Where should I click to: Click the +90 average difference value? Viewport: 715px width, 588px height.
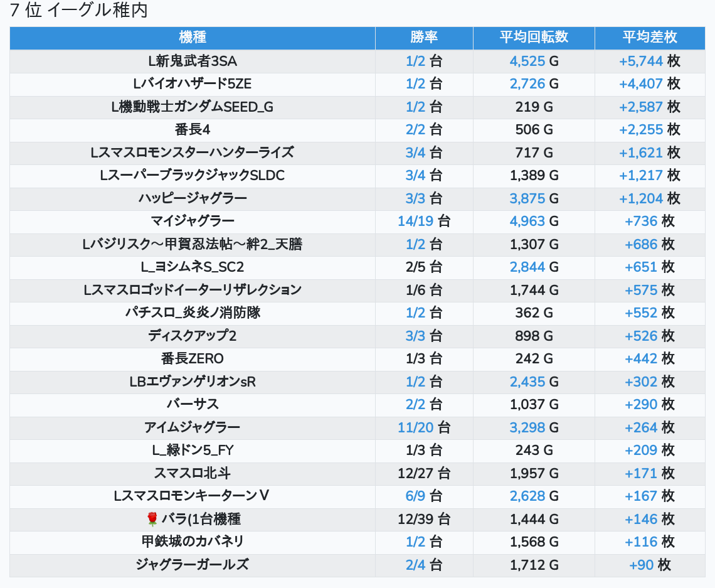tap(641, 565)
